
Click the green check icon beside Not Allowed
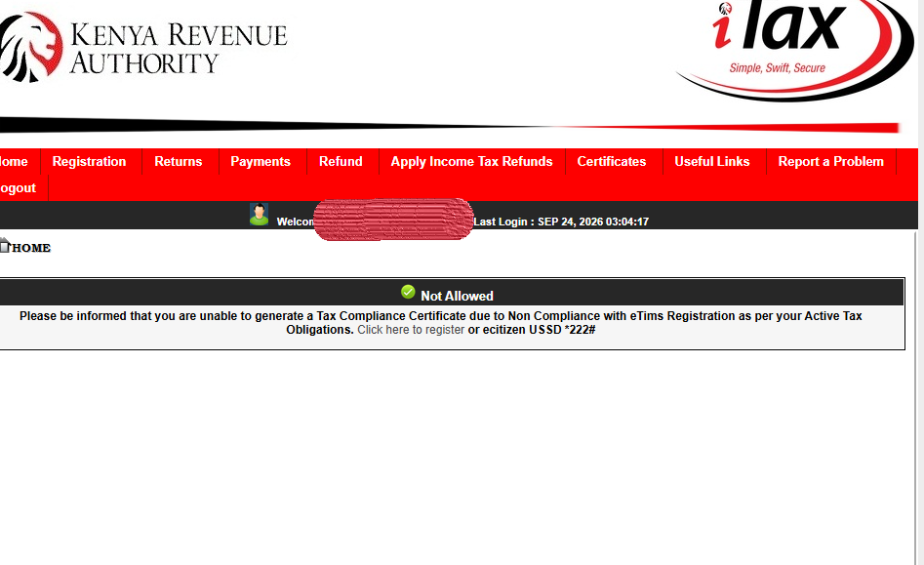408,292
